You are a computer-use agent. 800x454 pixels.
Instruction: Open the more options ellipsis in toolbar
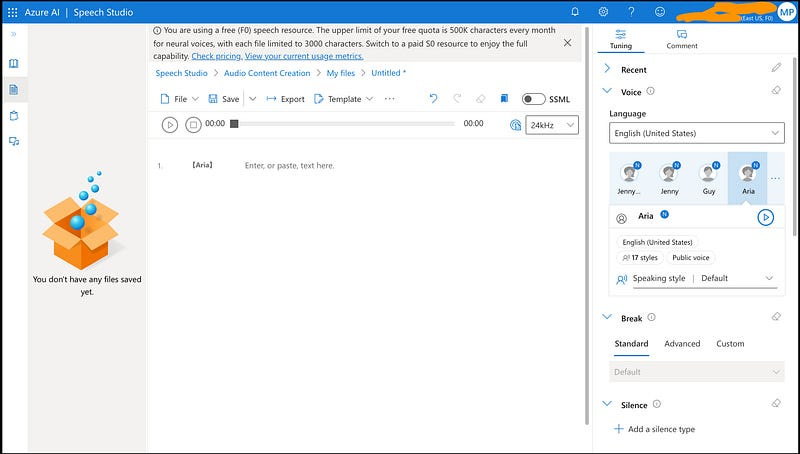tap(389, 99)
